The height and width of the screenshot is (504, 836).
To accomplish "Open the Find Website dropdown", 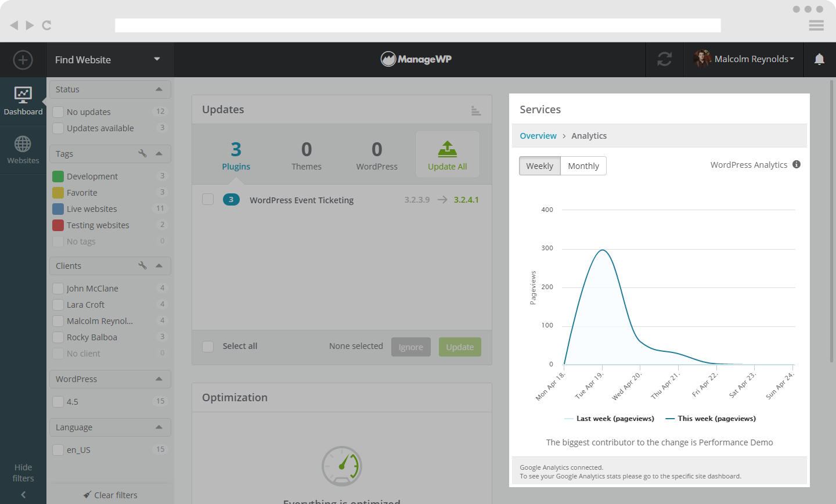I will [110, 60].
